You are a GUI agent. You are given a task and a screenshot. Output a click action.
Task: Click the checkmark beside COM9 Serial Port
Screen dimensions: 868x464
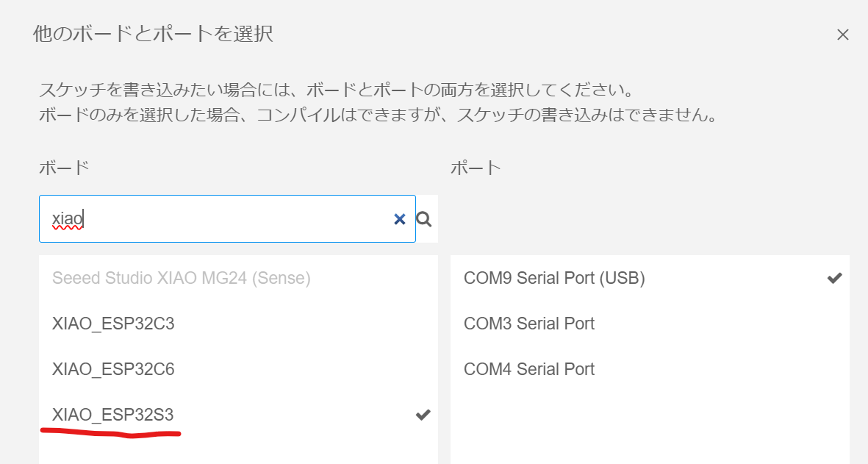coord(834,278)
